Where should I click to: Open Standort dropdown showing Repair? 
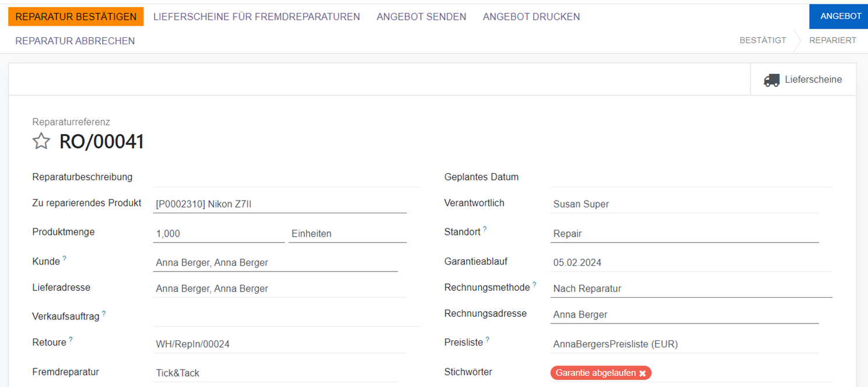[684, 234]
